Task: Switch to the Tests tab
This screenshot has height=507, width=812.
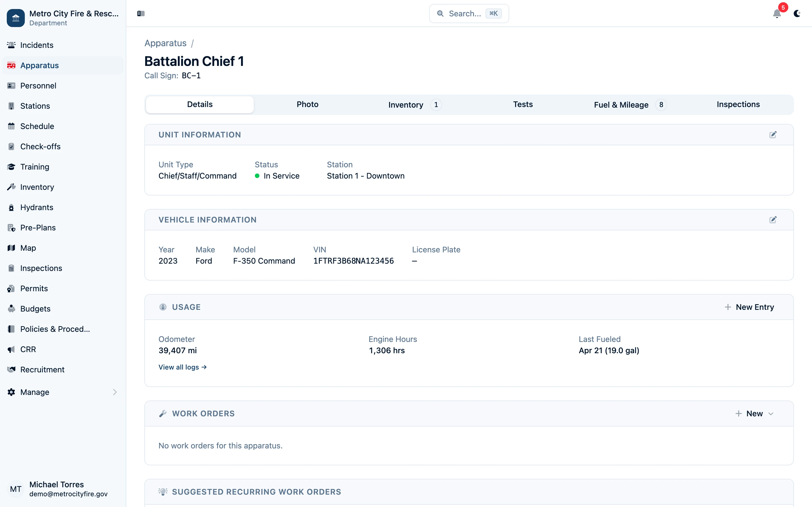Action: (x=523, y=104)
